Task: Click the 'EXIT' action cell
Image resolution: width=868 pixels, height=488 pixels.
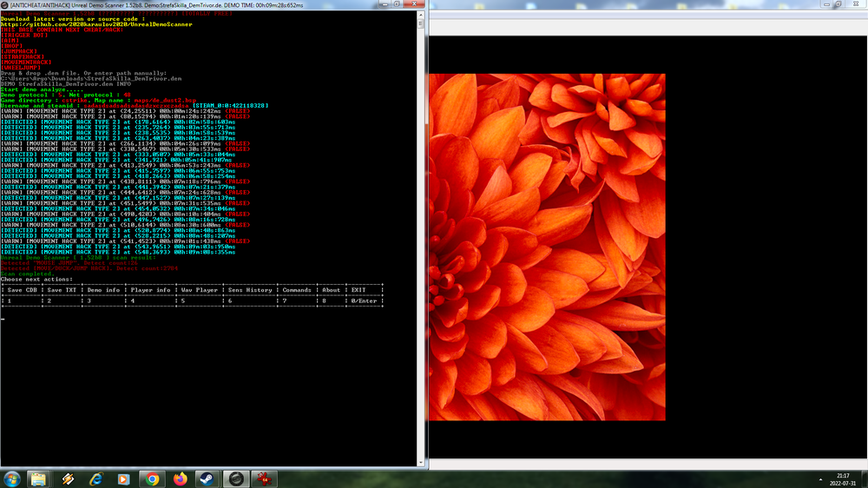Action: 358,290
